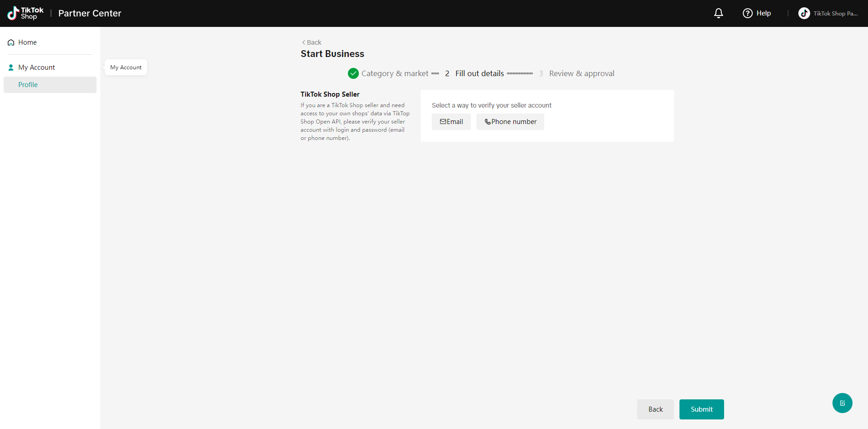
Task: Click the TikTok account avatar icon
Action: click(x=804, y=13)
